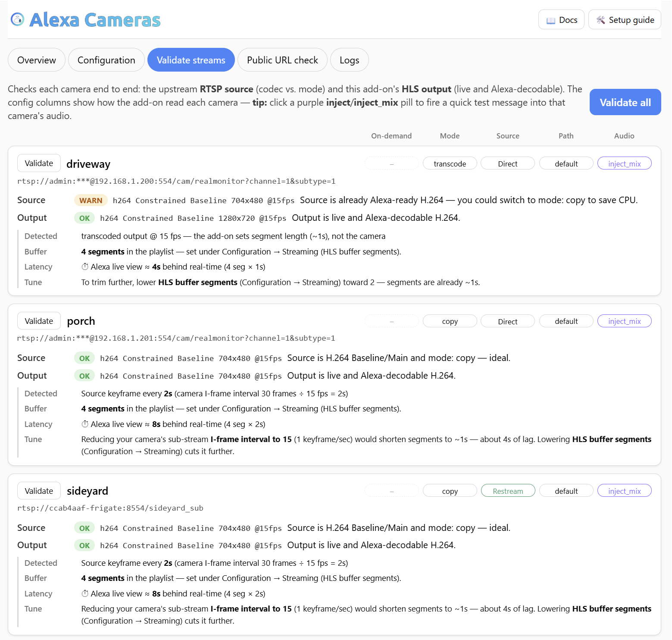Click driveway's transcode mode pill
This screenshot has width=672, height=640.
(x=450, y=163)
